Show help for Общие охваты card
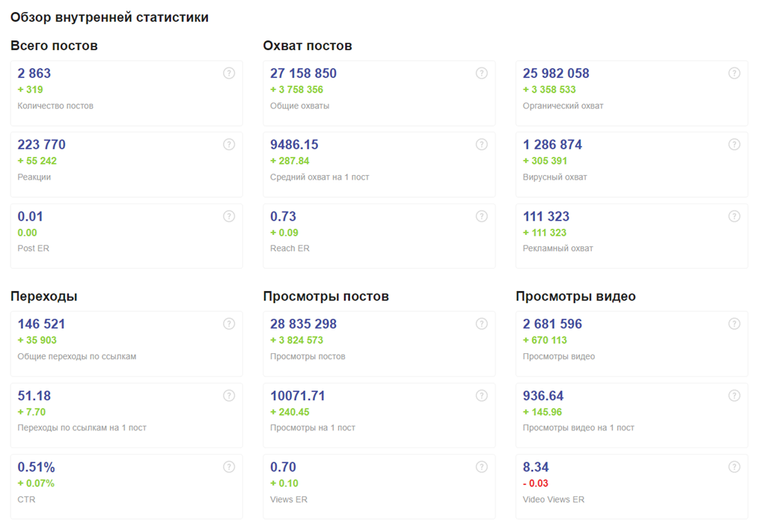This screenshot has width=758, height=532. pos(481,73)
